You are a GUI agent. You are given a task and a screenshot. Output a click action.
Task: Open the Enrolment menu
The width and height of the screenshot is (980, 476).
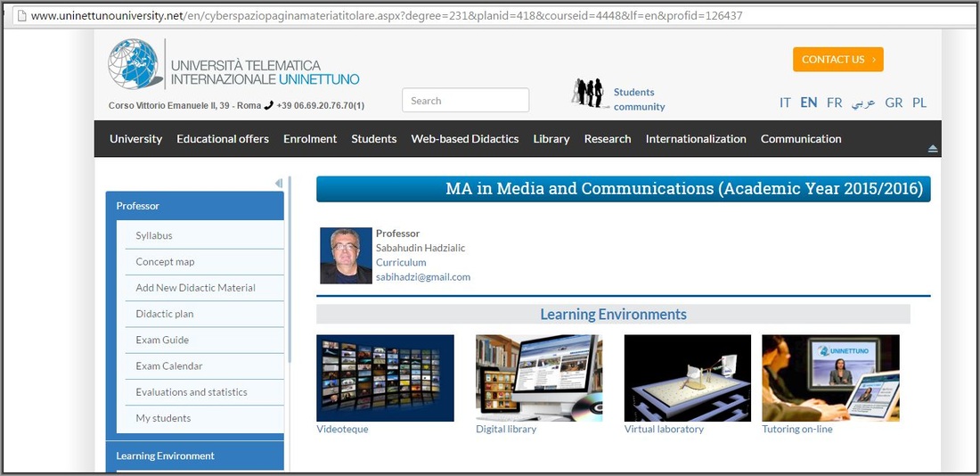(310, 139)
